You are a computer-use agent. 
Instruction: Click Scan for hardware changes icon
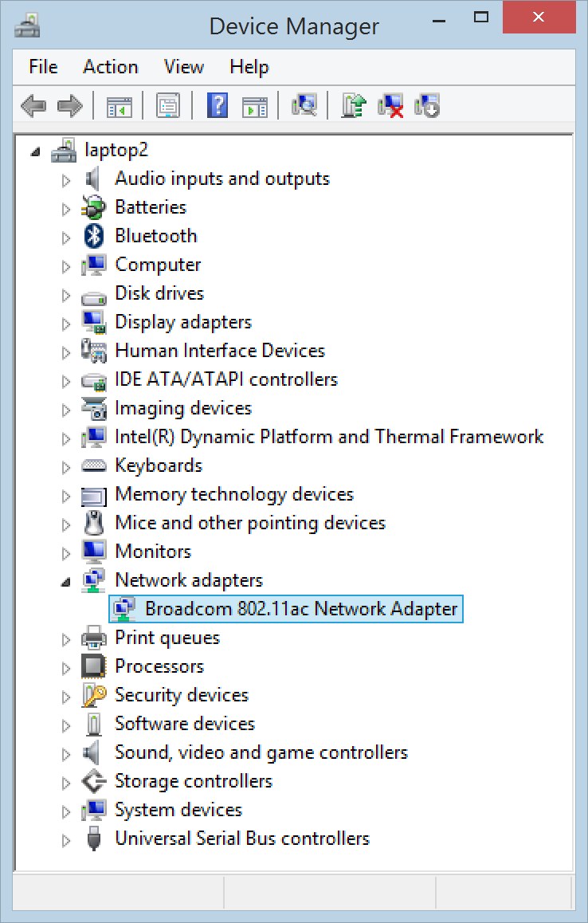tap(304, 106)
